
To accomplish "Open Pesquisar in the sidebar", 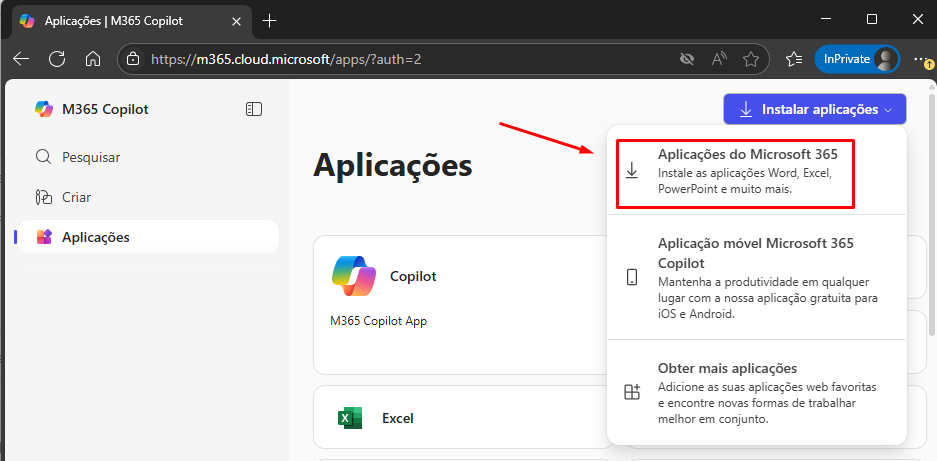I will pos(148,157).
